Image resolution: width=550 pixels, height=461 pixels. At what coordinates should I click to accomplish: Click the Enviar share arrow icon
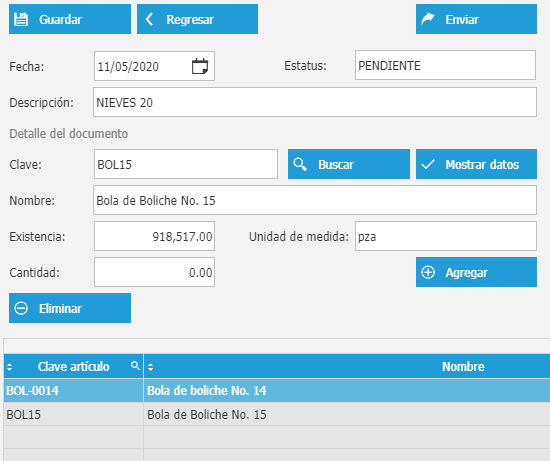click(x=428, y=19)
